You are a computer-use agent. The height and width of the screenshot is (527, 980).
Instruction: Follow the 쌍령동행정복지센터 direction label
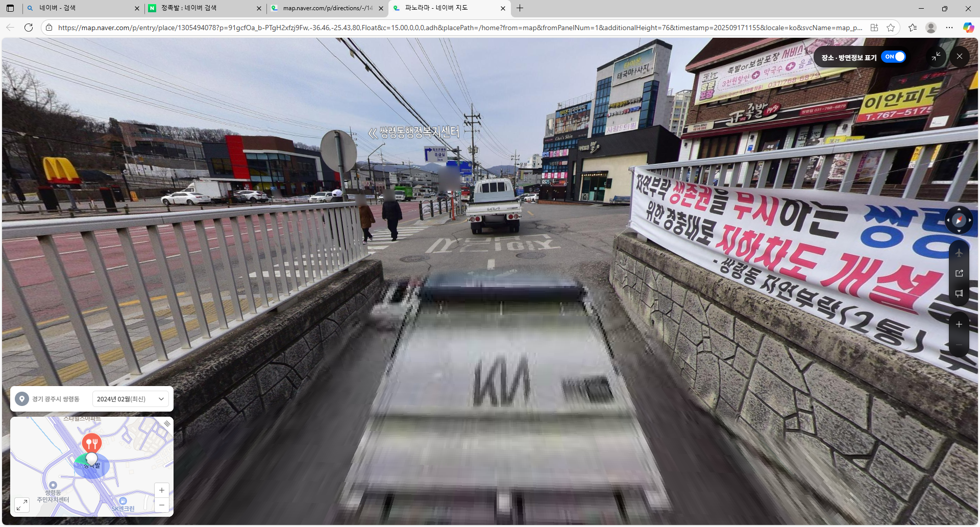tap(414, 133)
